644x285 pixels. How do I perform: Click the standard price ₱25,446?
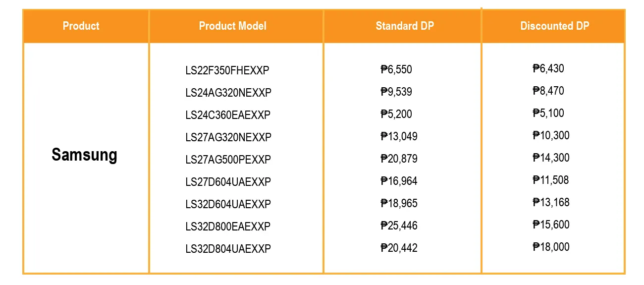pyautogui.click(x=399, y=226)
